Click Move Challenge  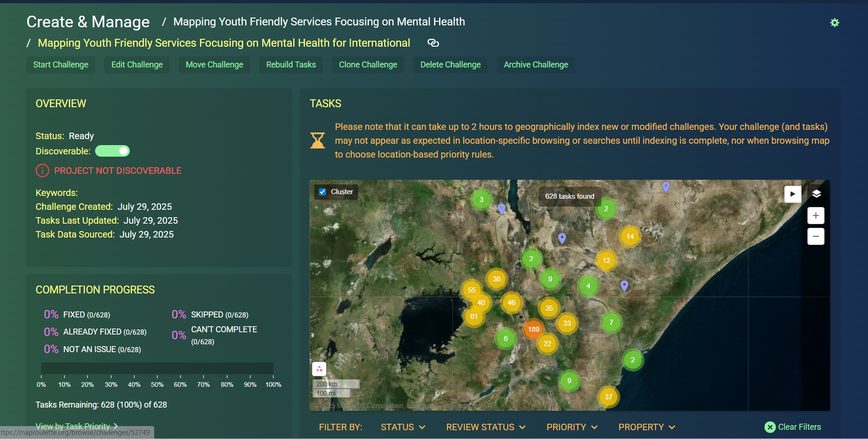point(214,65)
